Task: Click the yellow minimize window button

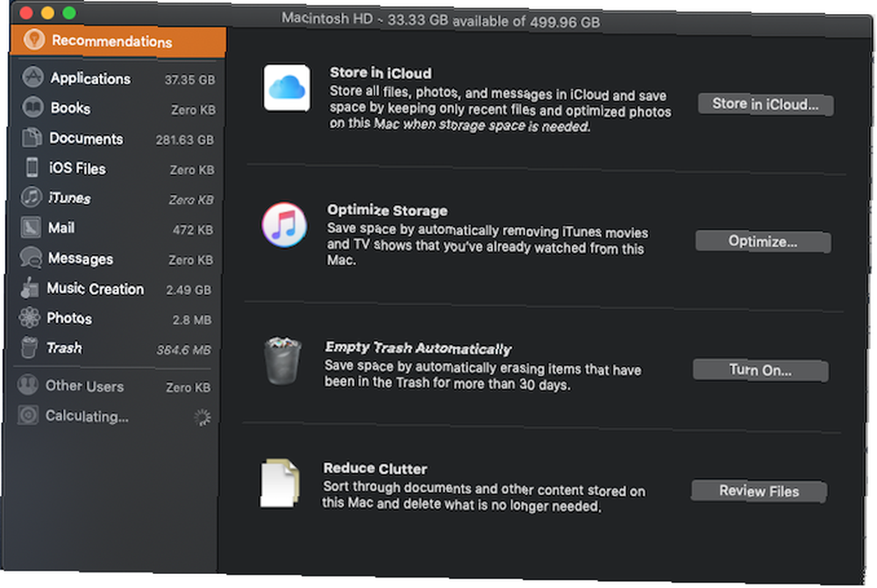Action: (47, 13)
